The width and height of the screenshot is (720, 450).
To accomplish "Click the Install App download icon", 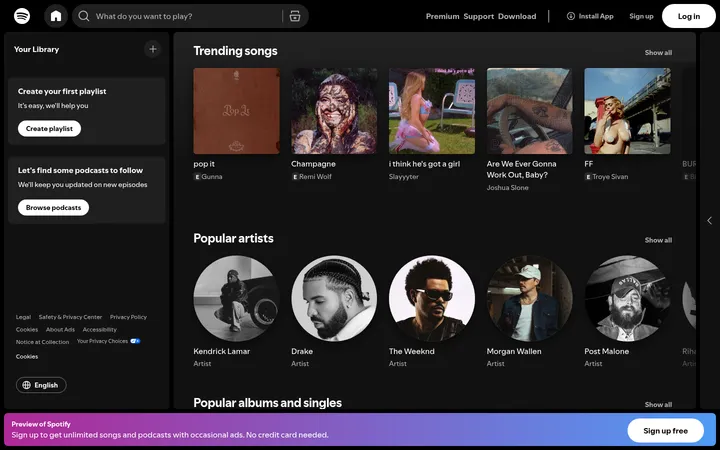I will [x=571, y=16].
